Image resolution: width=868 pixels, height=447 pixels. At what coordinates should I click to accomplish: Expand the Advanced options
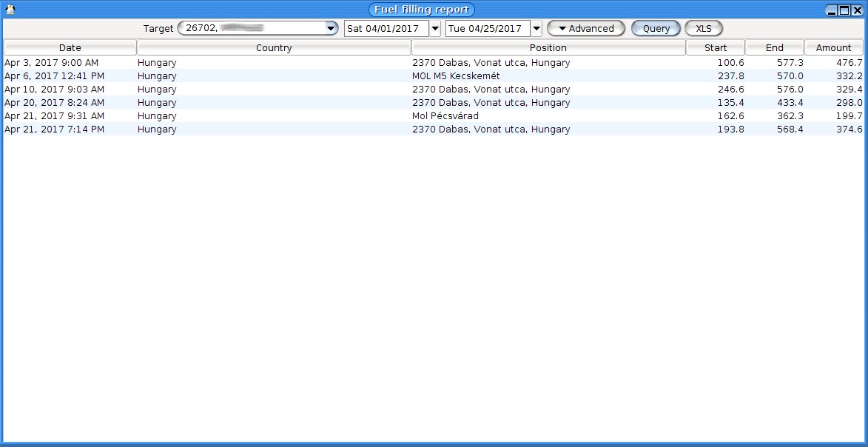point(585,28)
